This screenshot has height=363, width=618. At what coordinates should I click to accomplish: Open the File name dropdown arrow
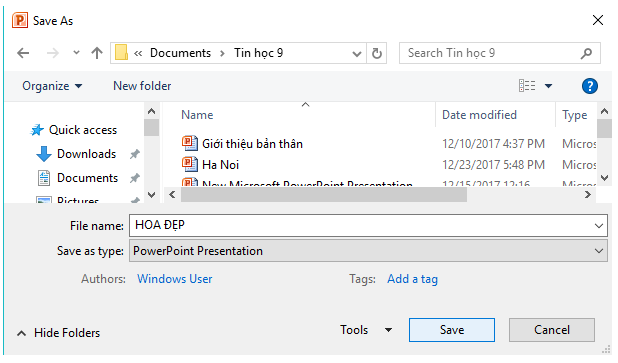point(599,226)
